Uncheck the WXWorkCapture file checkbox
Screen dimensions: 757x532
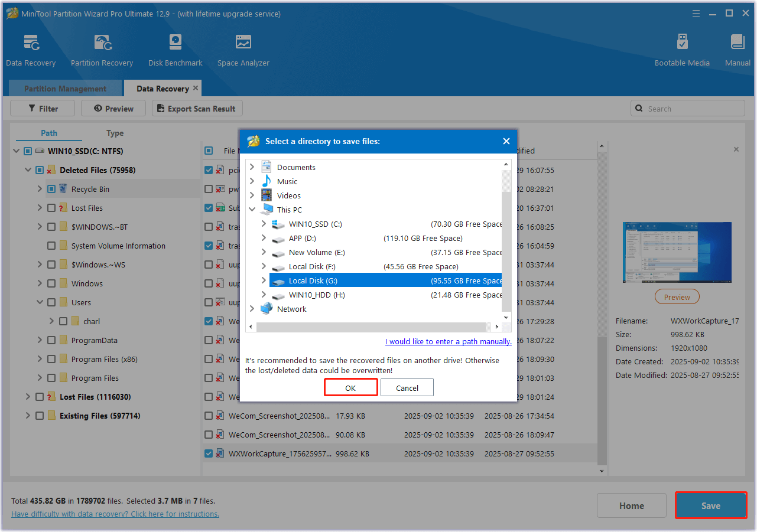209,453
